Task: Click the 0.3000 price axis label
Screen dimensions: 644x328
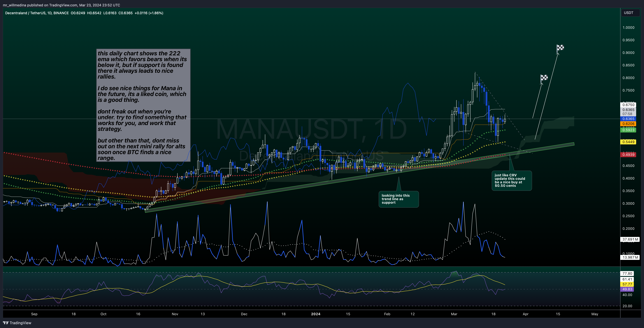Action: click(628, 203)
